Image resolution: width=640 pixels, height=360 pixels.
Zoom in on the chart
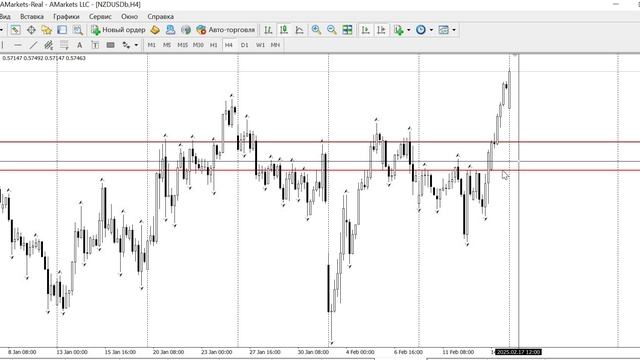tap(316, 30)
